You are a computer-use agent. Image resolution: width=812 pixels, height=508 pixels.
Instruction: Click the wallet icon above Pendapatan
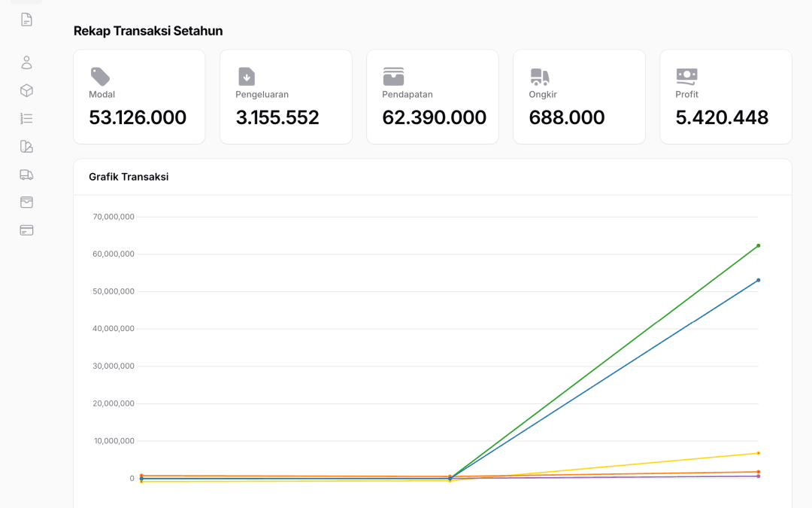[393, 76]
